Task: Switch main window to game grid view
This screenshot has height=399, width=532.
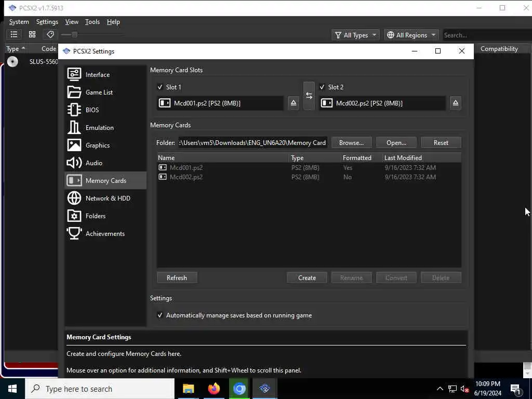Action: (32, 34)
